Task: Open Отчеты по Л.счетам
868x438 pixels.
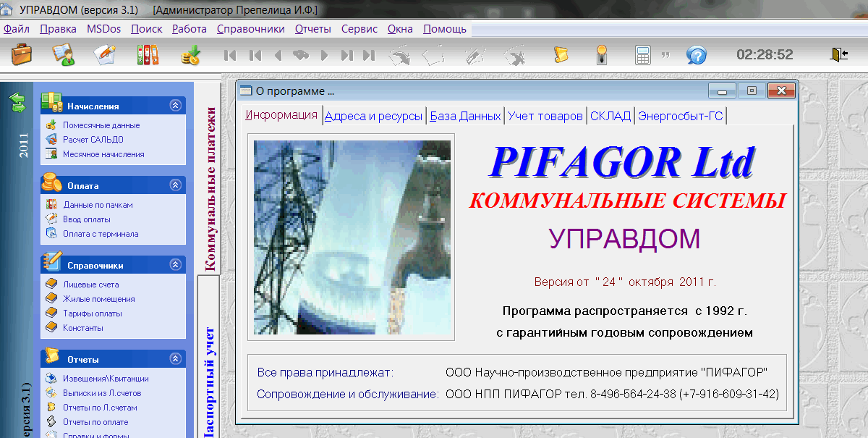Action: point(100,408)
